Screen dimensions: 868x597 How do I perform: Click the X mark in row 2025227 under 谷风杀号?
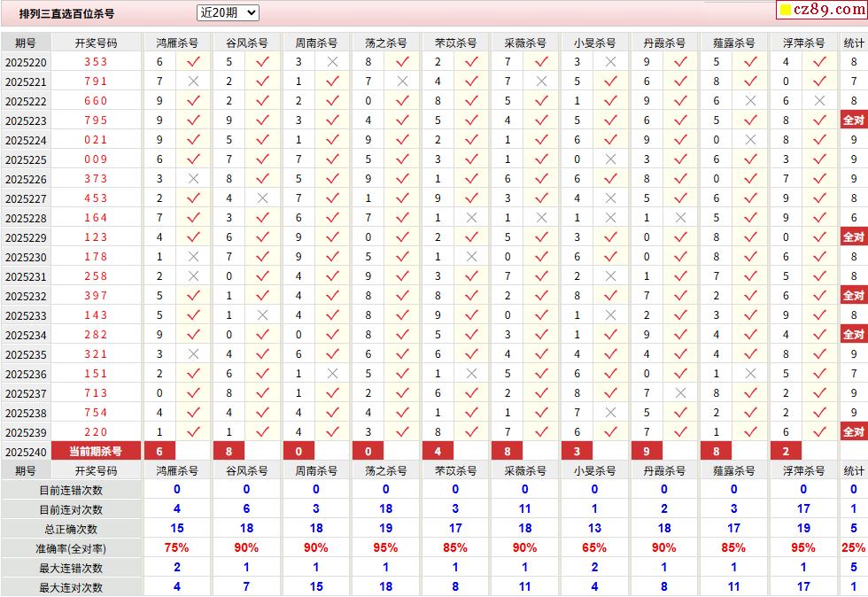point(262,198)
